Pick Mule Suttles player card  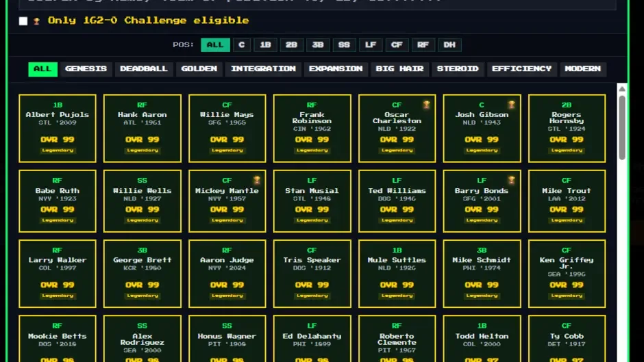(397, 274)
